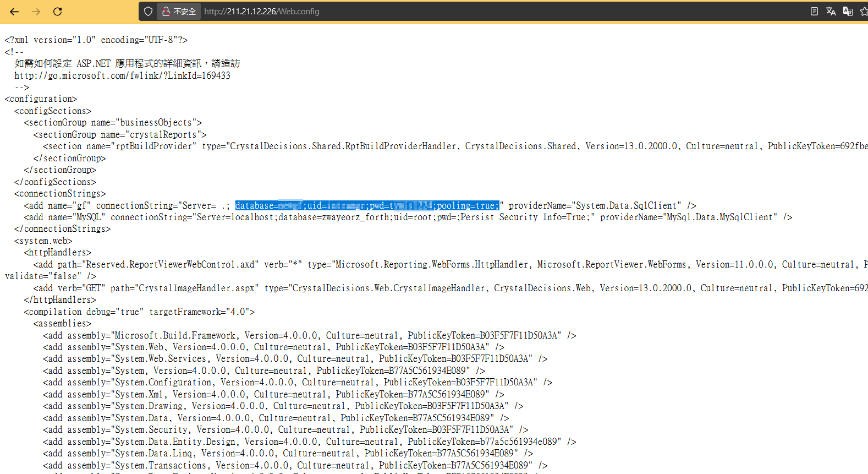The width and height of the screenshot is (868, 474).
Task: Click the System.Security assembly line
Action: [x=285, y=430]
